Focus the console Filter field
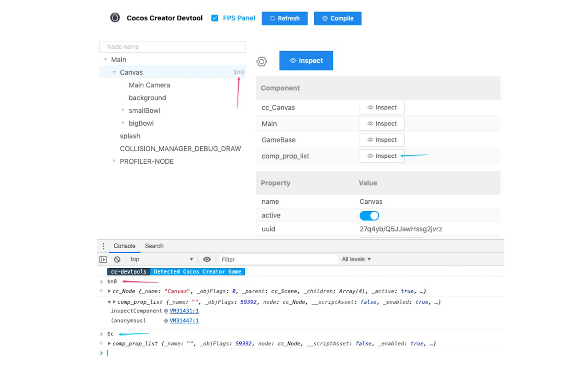This screenshot has height=368, width=588. coord(278,259)
